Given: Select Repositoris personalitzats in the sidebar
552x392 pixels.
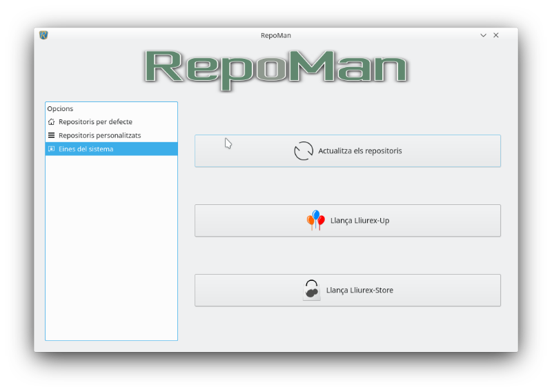Looking at the screenshot, I should pyautogui.click(x=111, y=135).
